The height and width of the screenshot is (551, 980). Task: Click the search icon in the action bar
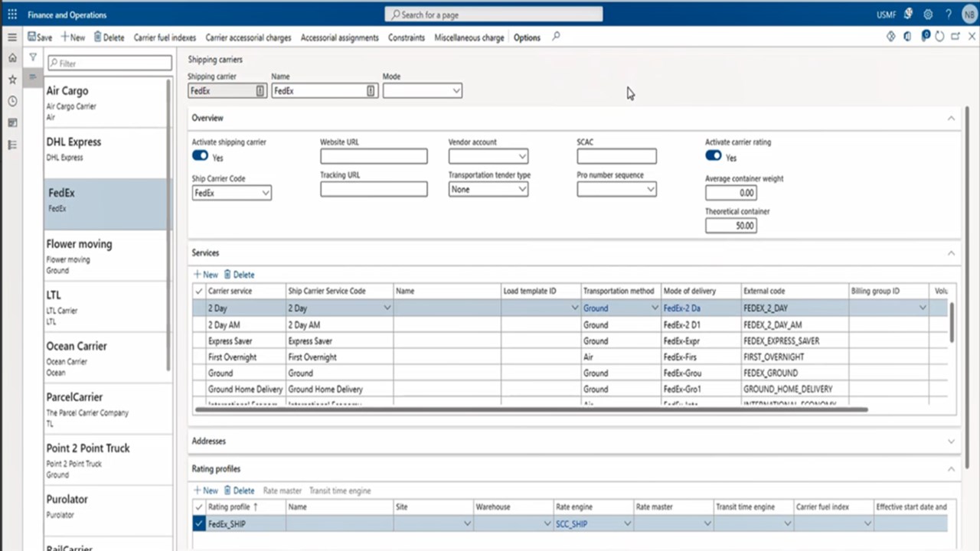[556, 36]
